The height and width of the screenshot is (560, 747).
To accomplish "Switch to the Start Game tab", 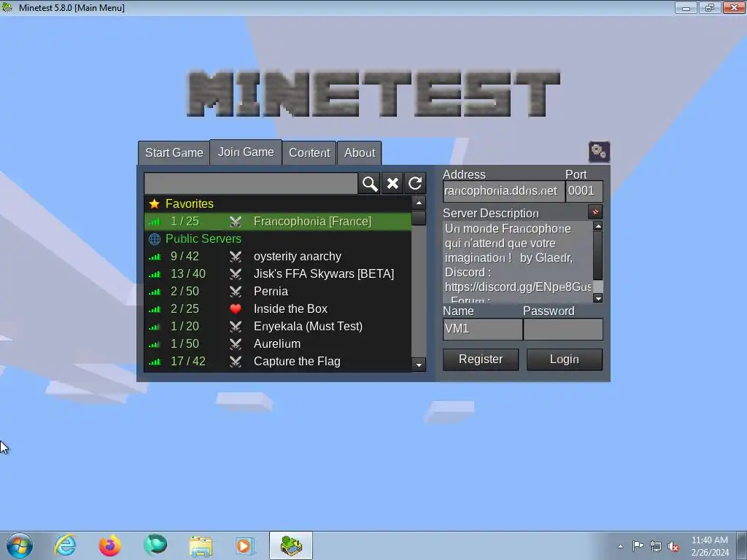I will pos(174,153).
